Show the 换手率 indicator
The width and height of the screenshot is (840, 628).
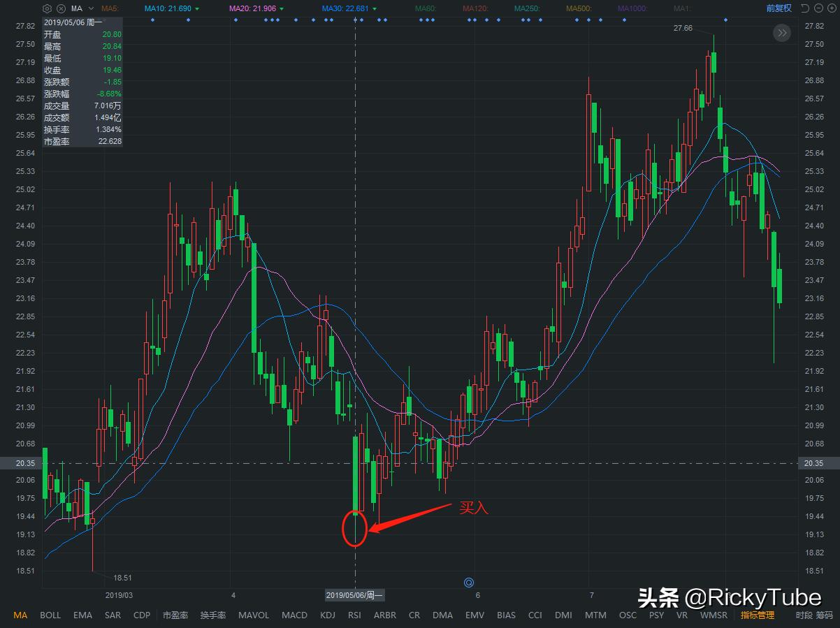click(213, 615)
